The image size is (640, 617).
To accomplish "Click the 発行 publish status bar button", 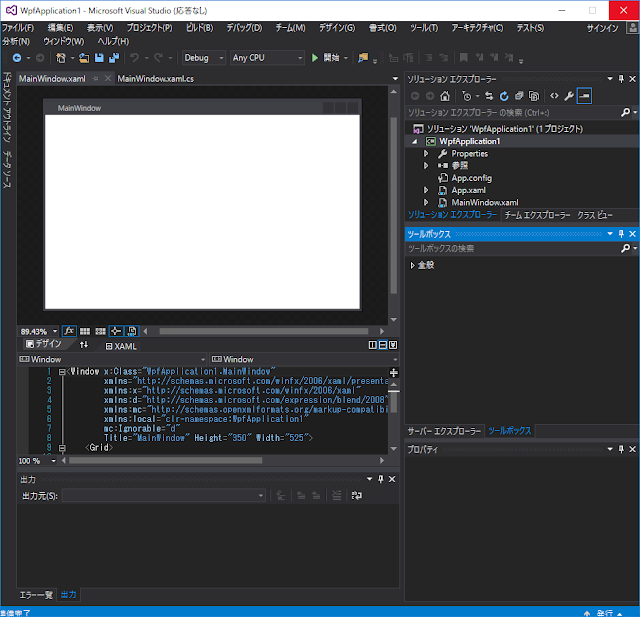I will pos(604,613).
